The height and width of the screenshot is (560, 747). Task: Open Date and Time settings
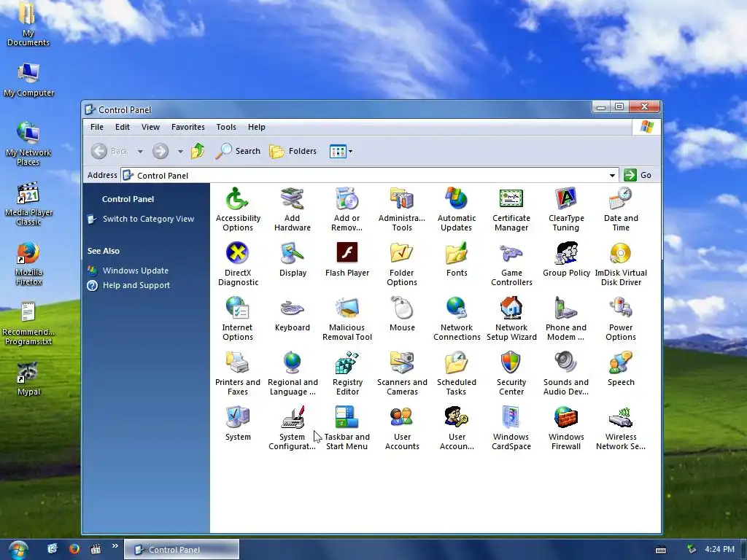pos(621,209)
